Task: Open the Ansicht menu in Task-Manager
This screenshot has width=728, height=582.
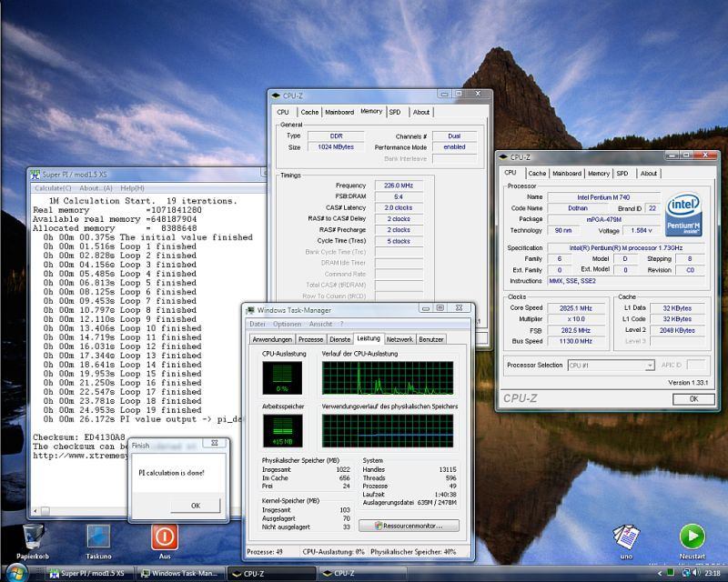Action: coord(320,324)
